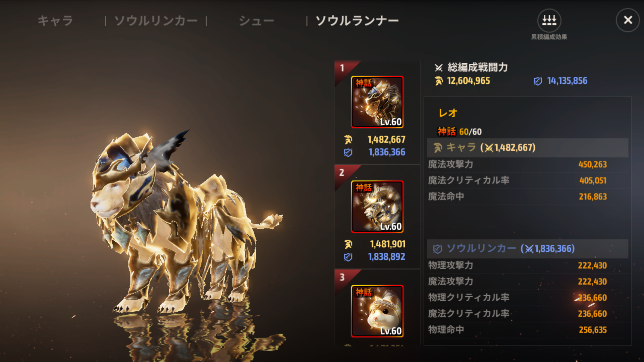Screen dimensions: 644x362
Task: Click helmet icon next to 1,481,901
Action: (348, 244)
